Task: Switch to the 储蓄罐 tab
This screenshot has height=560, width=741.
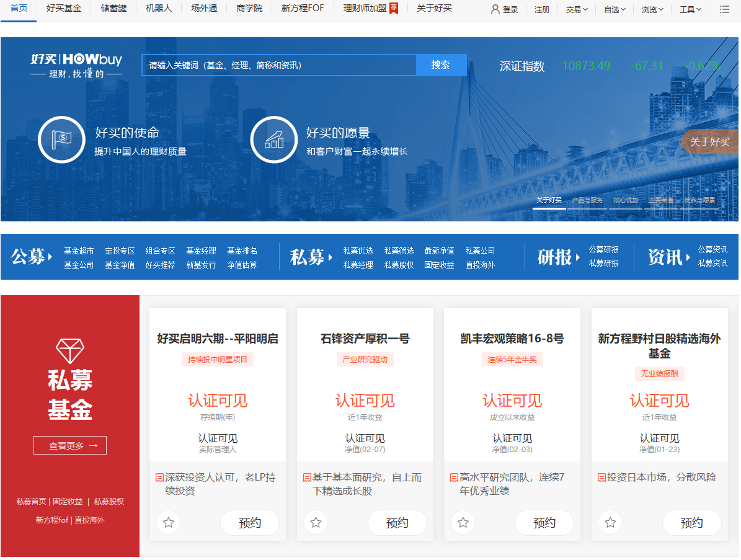Action: (113, 9)
